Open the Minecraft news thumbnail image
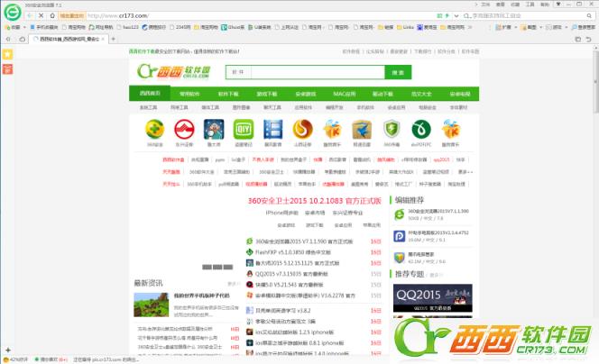Screen dimensions: 599x364 (x=151, y=305)
